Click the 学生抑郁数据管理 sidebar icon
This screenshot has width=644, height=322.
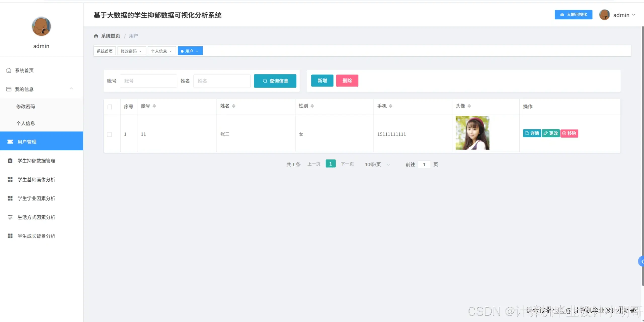(x=10, y=161)
